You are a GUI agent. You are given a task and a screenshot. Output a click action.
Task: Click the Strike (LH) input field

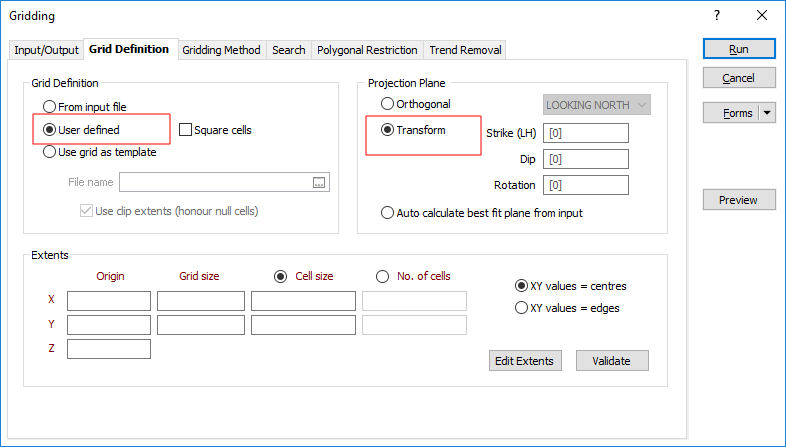tap(585, 134)
